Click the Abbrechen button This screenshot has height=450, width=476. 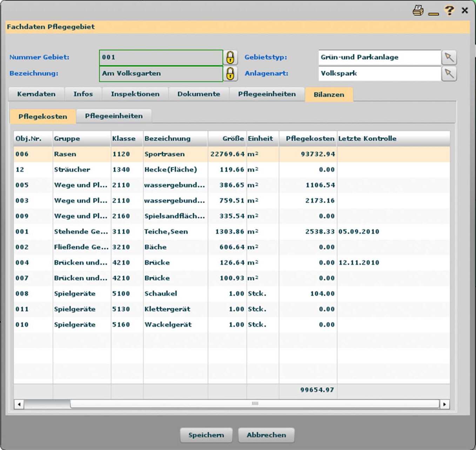pyautogui.click(x=266, y=435)
